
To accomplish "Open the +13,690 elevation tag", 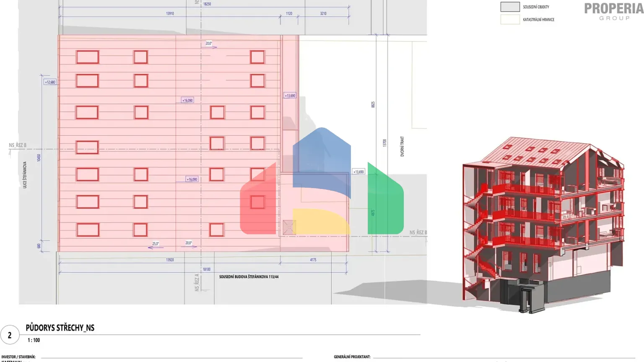I will (290, 96).
